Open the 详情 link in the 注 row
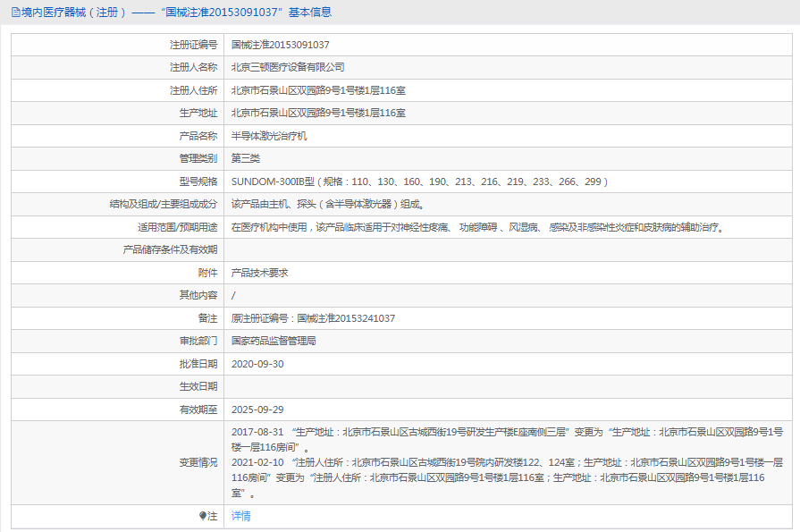800x532 pixels. (240, 517)
